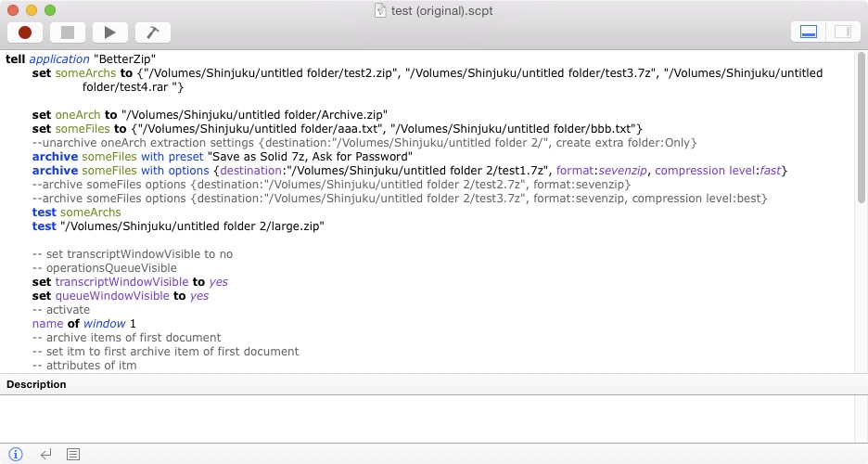
Task: Toggle the right side library pane
Action: tap(842, 32)
